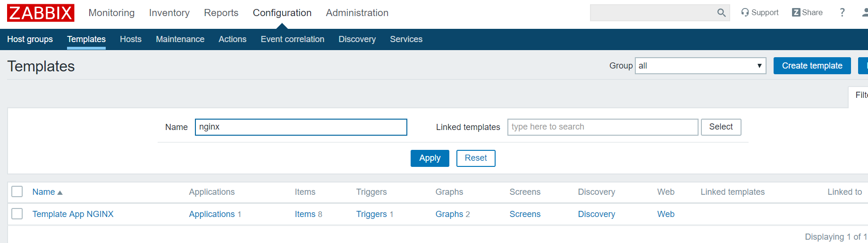Image resolution: width=868 pixels, height=243 pixels.
Task: Open the Group dropdown
Action: pos(700,66)
